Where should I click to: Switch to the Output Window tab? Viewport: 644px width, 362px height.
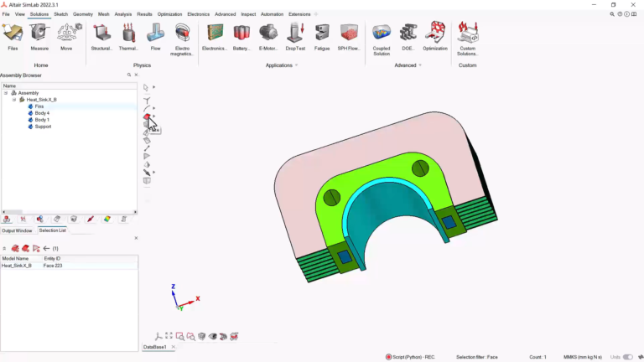pos(17,230)
